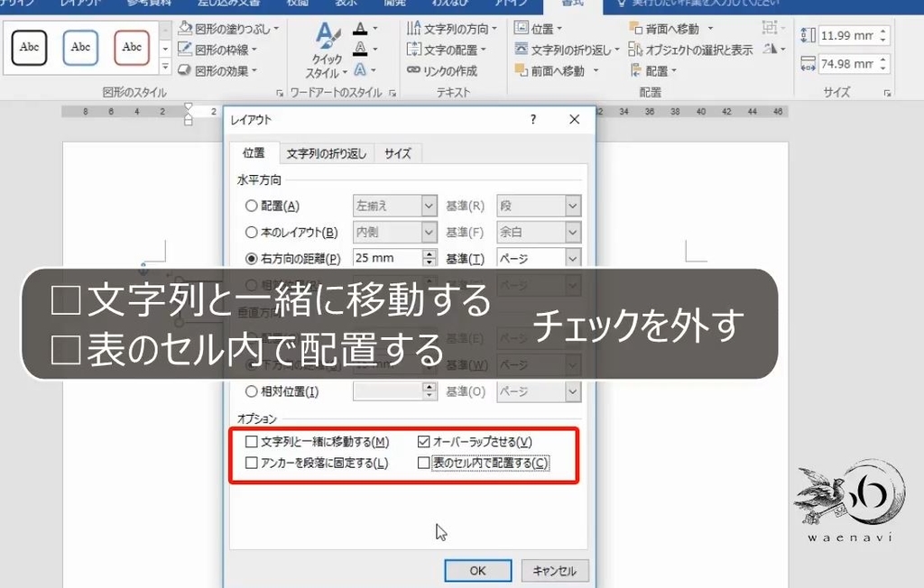924x588 pixels.
Task: Adjust the 11.99 mm height stepper
Action: [882, 35]
